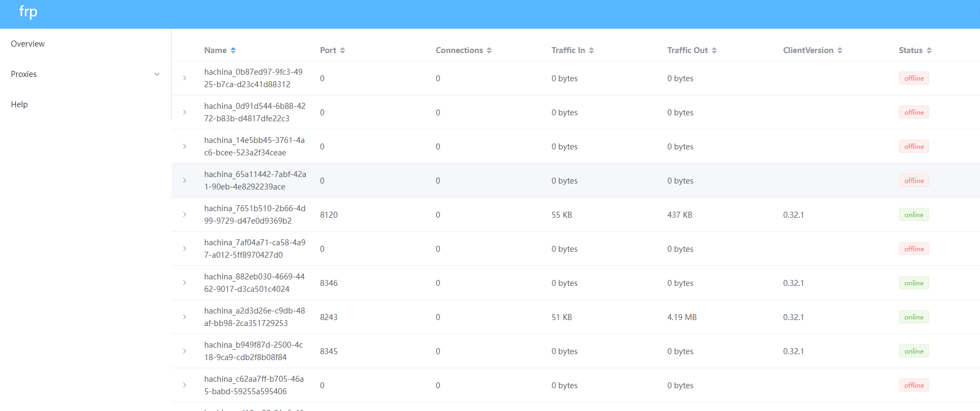Expand the Proxies sidebar submenu
The image size is (980, 411).
pos(85,74)
